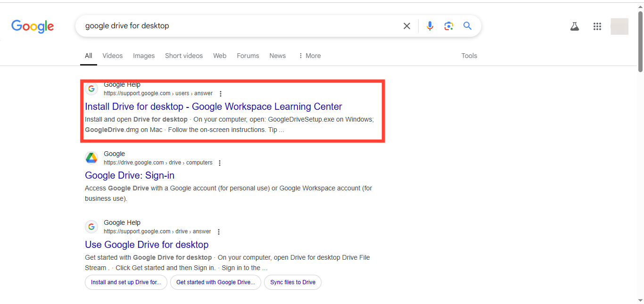The height and width of the screenshot is (304, 644).
Task: Click the scrollbar up arrow
Action: (x=640, y=7)
